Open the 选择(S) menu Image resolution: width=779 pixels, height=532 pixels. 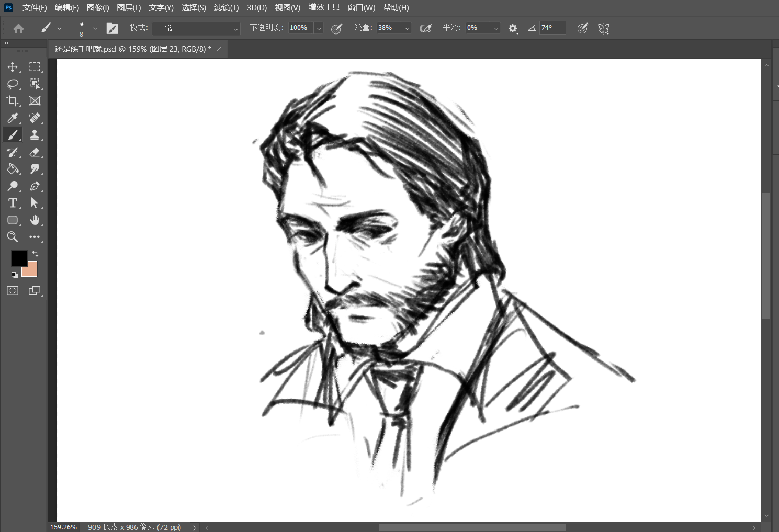[194, 8]
